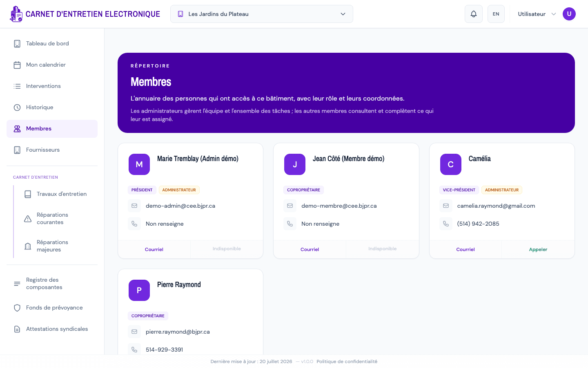
Task: Open Travaux d'entretien submenu item
Action: click(x=57, y=194)
